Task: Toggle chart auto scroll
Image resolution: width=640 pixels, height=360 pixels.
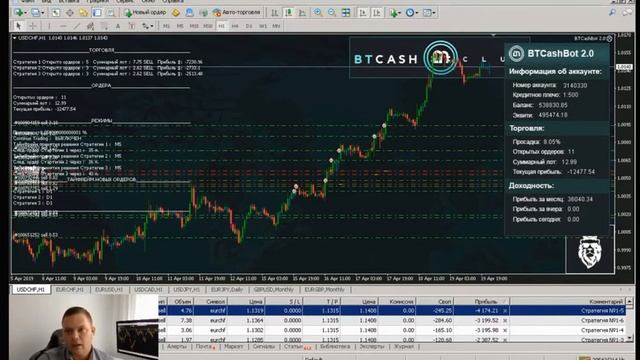Action: pyautogui.click(x=362, y=13)
